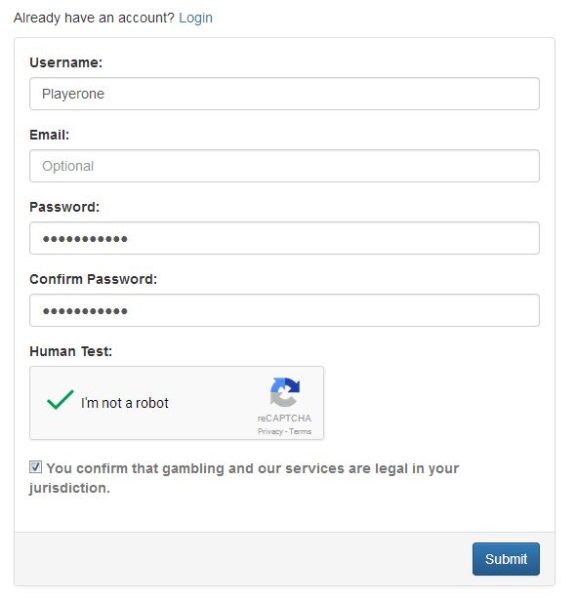Click the Password label
The height and width of the screenshot is (600, 577).
pos(64,207)
